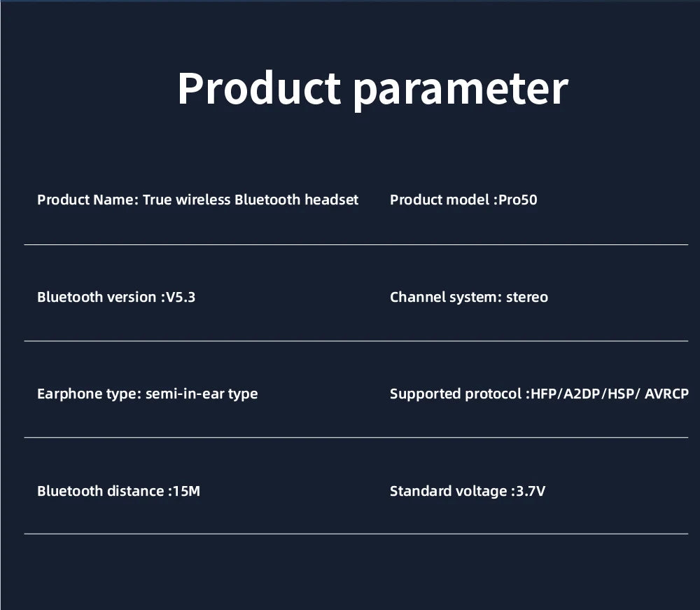The height and width of the screenshot is (610, 700).
Task: Click the V5.3 version value
Action: click(181, 298)
